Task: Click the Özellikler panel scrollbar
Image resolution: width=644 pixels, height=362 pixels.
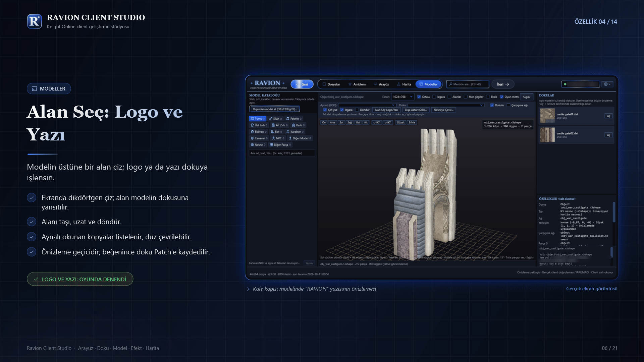Action: click(x=614, y=212)
